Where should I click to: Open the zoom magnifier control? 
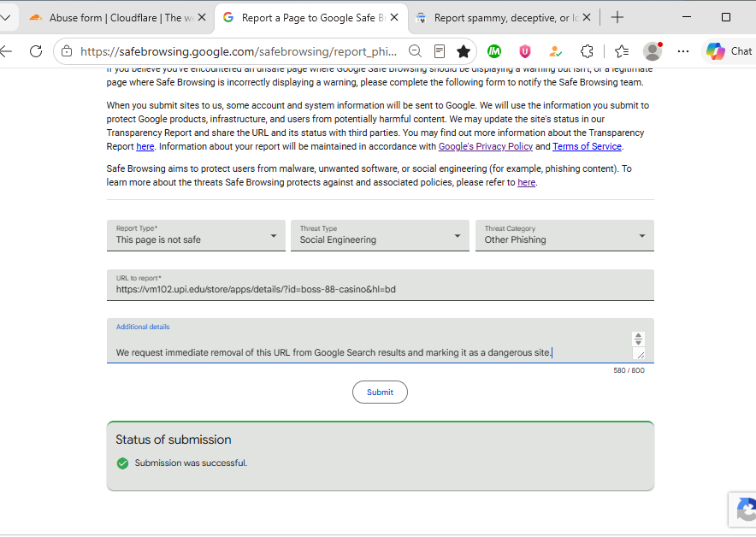(x=415, y=51)
